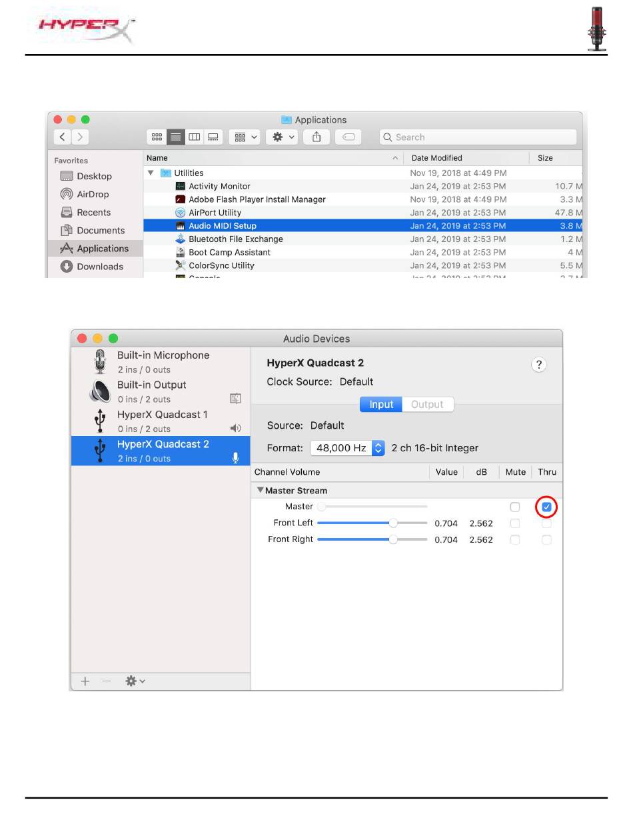Select the ColorSync Utility app icon
Viewport: 633px width, 840px height.
pos(180,265)
